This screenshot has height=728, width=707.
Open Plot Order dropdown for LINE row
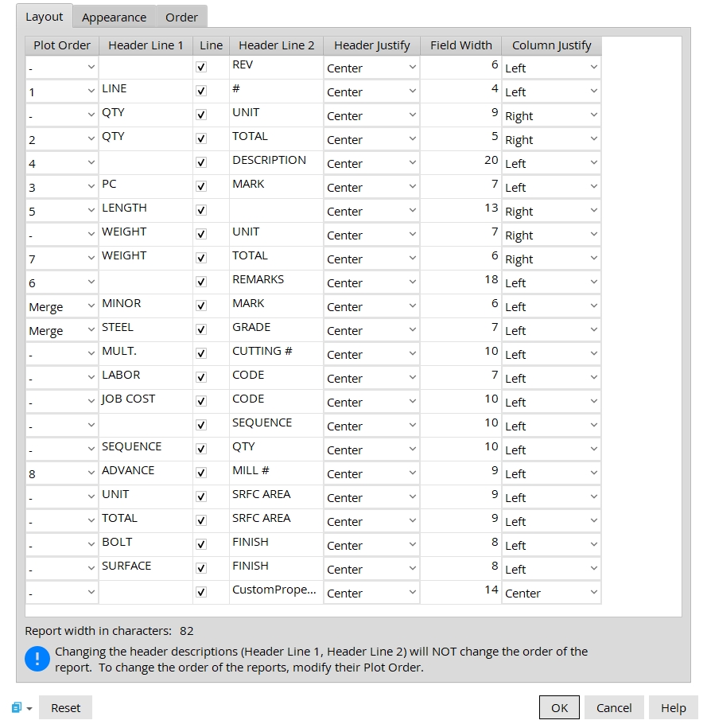click(x=62, y=91)
